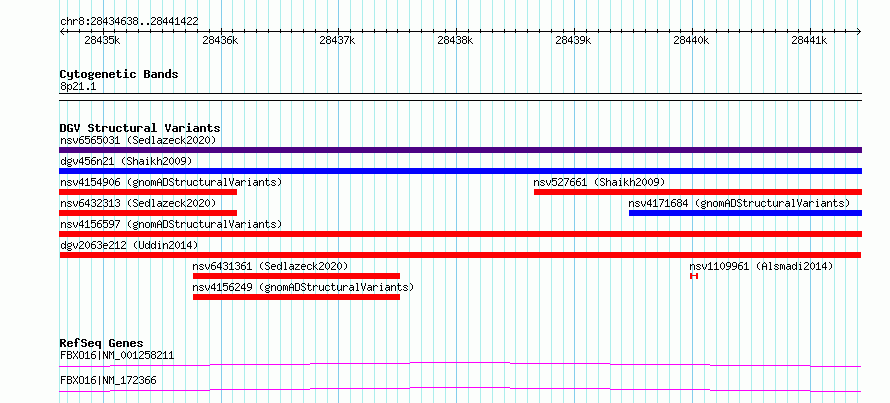The image size is (890, 403).
Task: Click the 28436k ruler tick label
Action: pos(220,40)
